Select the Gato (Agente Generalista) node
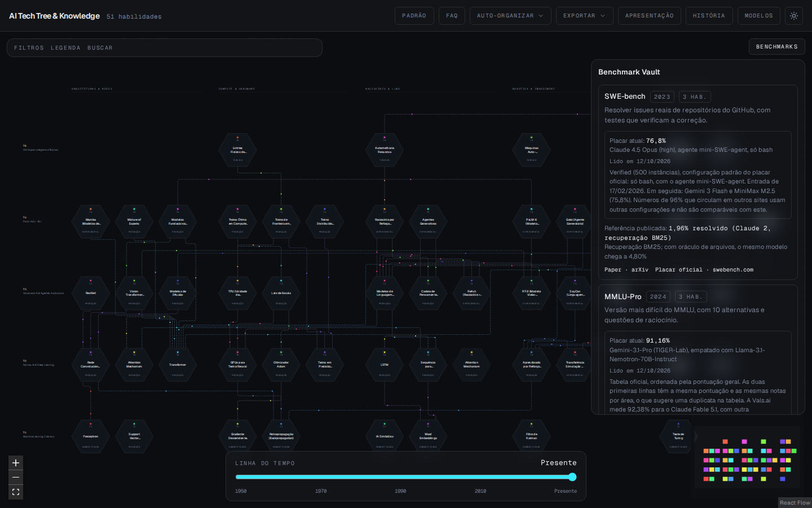The width and height of the screenshot is (812, 508). (575, 222)
